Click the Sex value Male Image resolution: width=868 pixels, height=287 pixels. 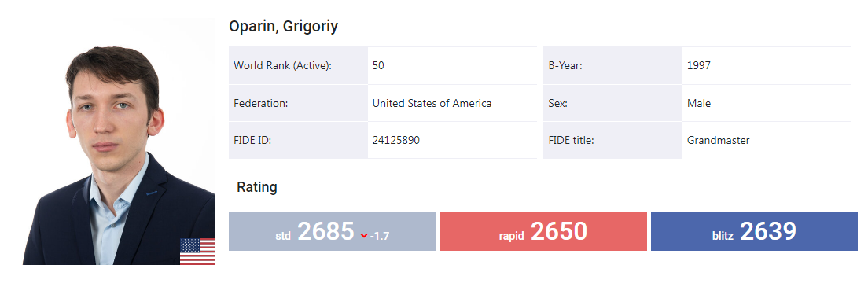tap(699, 103)
